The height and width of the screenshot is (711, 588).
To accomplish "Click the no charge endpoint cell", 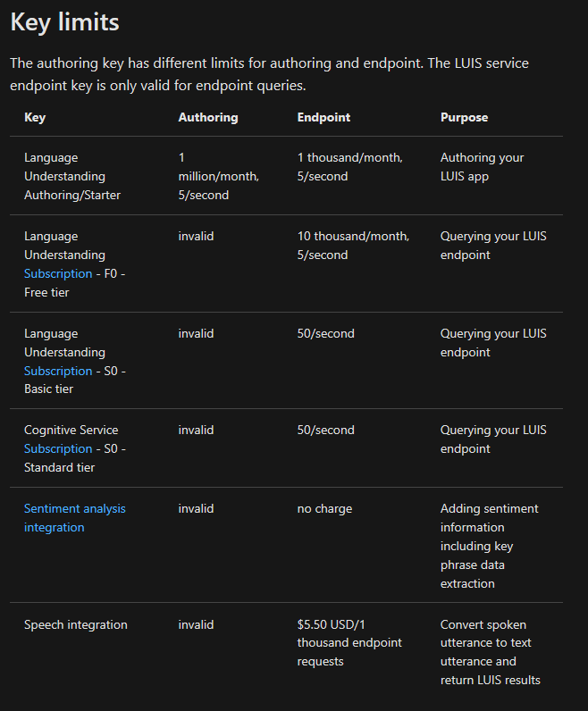I will [x=324, y=508].
